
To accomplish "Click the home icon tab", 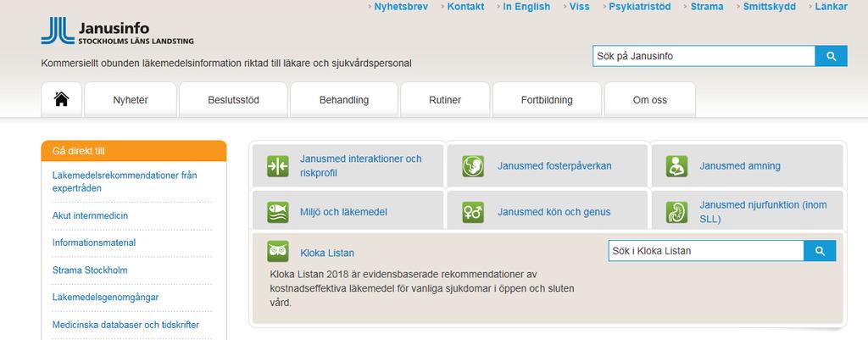I will tap(61, 100).
